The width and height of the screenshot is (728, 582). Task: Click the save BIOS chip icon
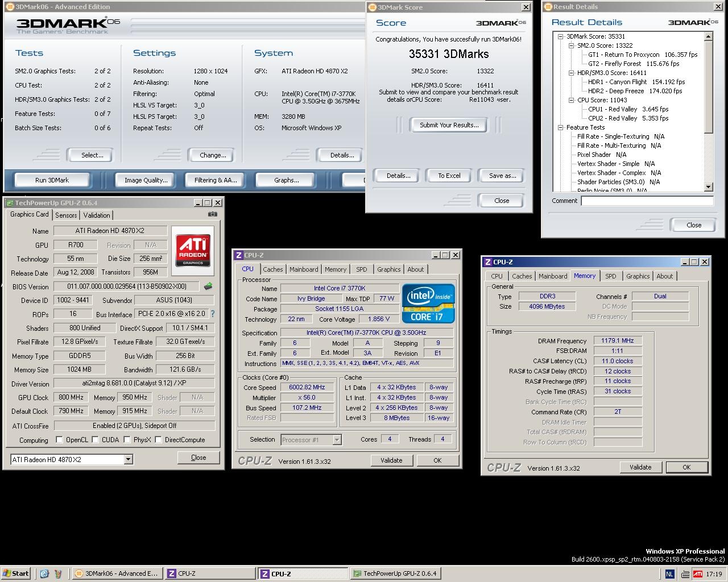coord(208,286)
